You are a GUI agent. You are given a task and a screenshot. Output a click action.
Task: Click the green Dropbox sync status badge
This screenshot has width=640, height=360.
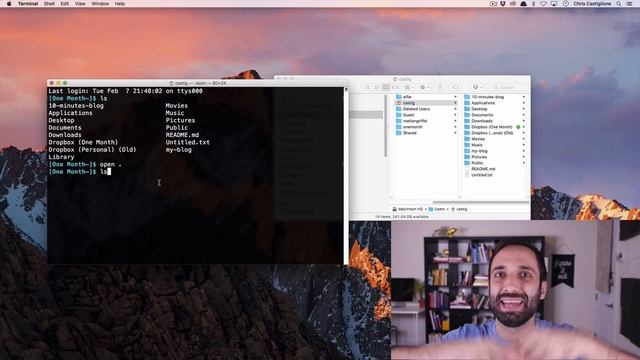pyautogui.click(x=518, y=127)
